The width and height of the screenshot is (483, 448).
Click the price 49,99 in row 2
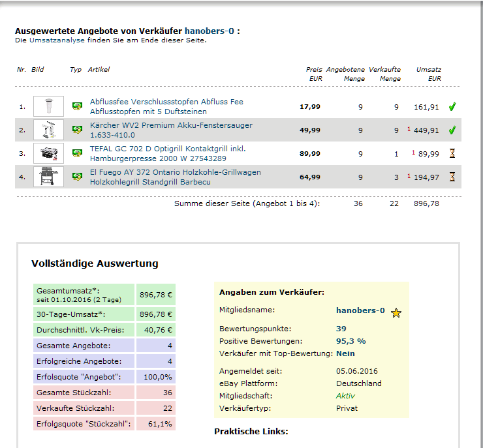[x=310, y=130]
